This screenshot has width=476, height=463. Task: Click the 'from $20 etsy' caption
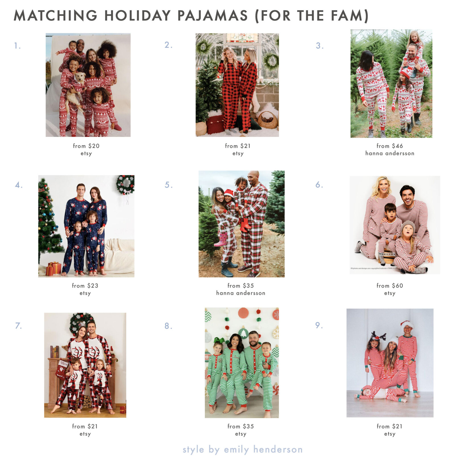point(86,150)
